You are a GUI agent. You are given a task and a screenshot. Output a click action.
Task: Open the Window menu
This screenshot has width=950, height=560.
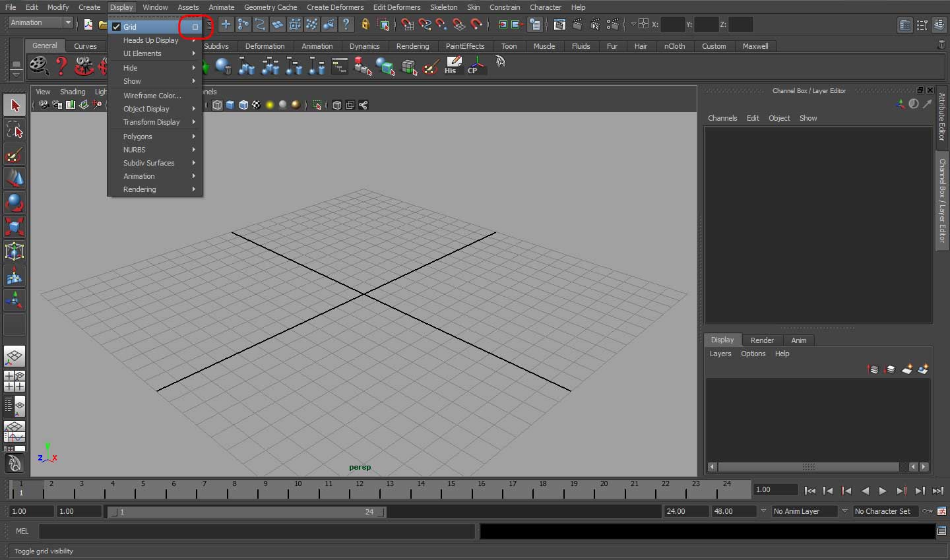pyautogui.click(x=155, y=7)
